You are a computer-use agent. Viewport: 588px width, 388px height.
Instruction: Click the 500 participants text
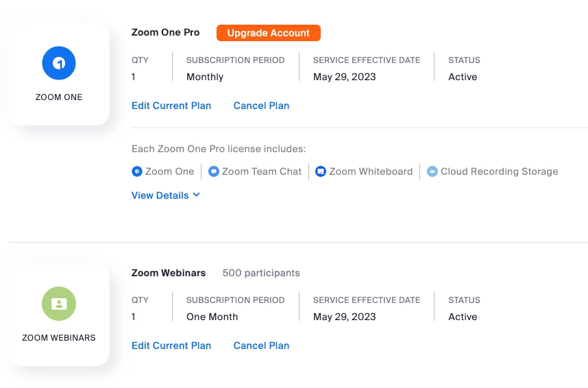tap(261, 273)
